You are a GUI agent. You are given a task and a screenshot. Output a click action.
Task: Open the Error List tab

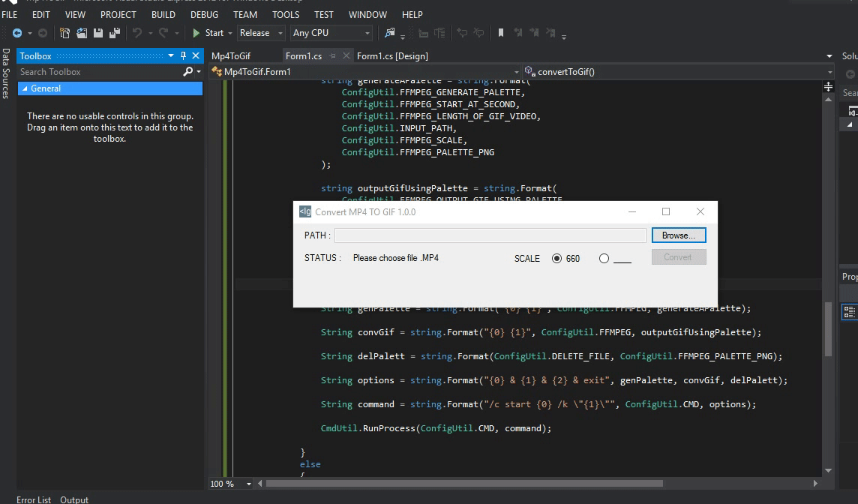click(x=34, y=499)
